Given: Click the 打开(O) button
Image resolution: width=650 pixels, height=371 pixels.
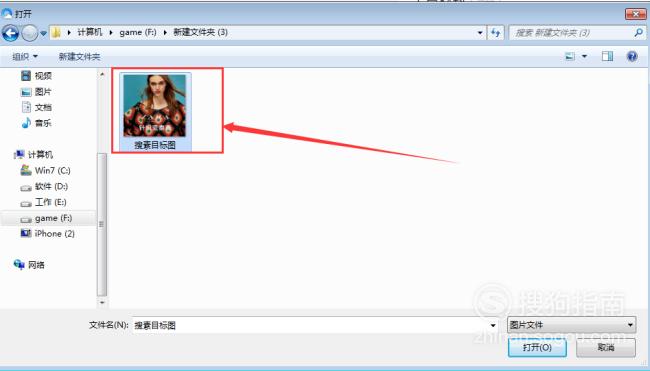Looking at the screenshot, I should point(537,347).
